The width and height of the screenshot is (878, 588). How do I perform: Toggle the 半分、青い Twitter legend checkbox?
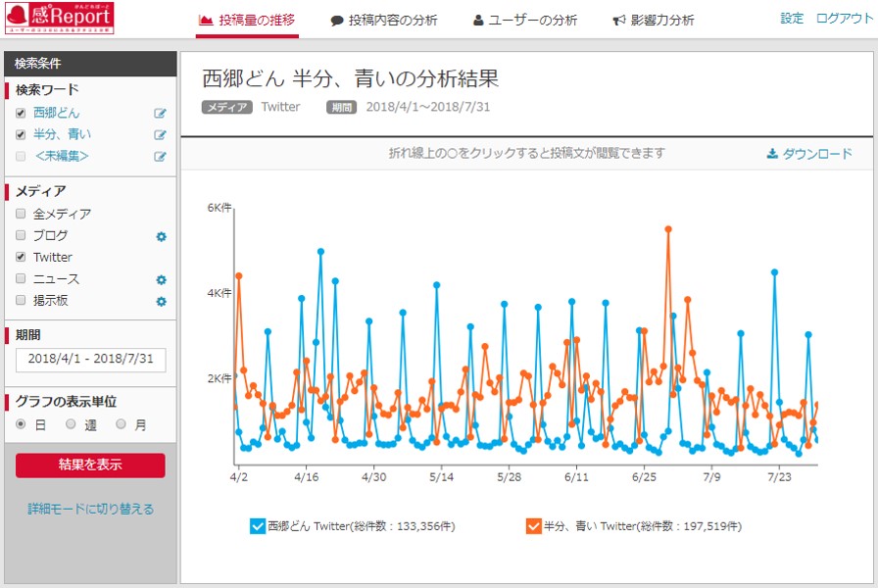click(x=533, y=526)
